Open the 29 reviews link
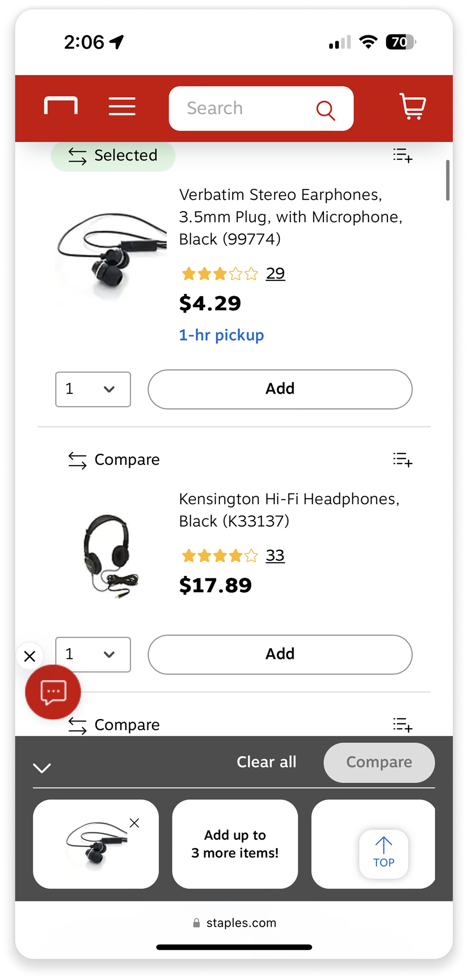The width and height of the screenshot is (468, 980). coord(275,273)
